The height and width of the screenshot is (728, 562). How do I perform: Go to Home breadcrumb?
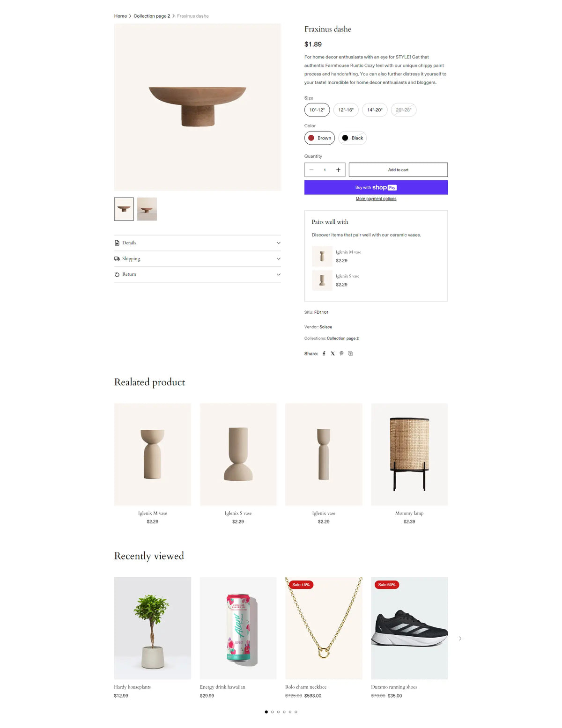click(120, 16)
